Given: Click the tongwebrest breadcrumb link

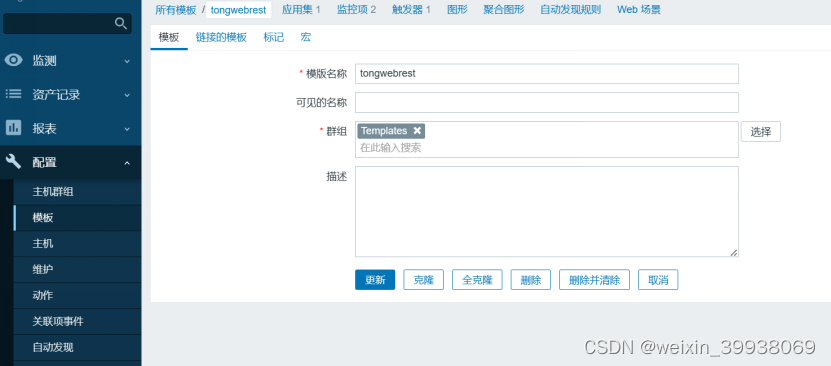Looking at the screenshot, I should click(x=238, y=10).
